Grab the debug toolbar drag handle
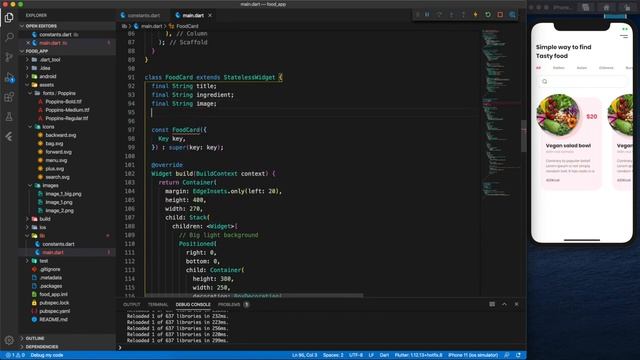640x360 pixels. [x=417, y=15]
